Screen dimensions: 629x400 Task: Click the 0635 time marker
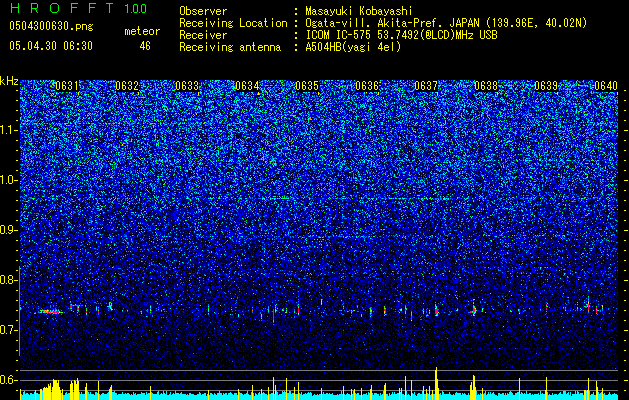[307, 86]
